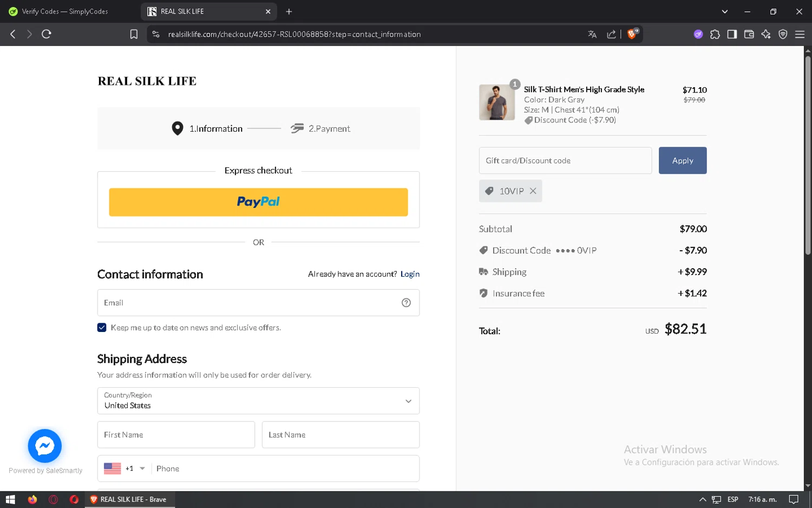Open Brave Wallet
812x508 pixels.
pyautogui.click(x=749, y=34)
